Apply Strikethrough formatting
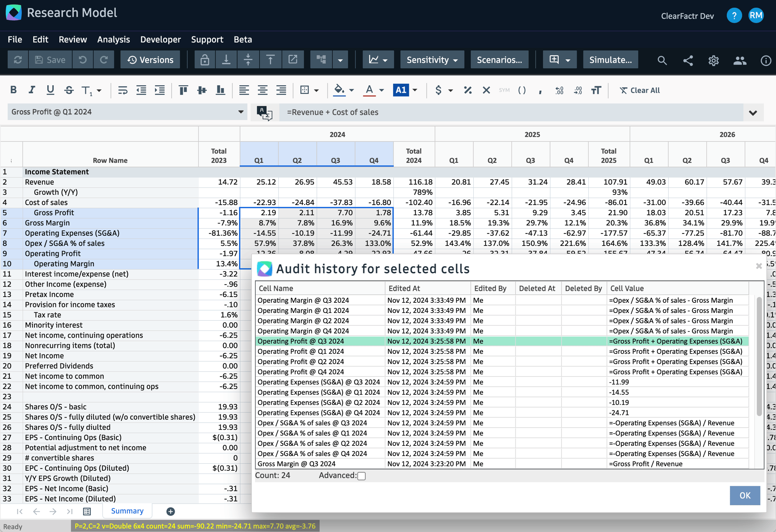The height and width of the screenshot is (532, 776). (x=69, y=90)
